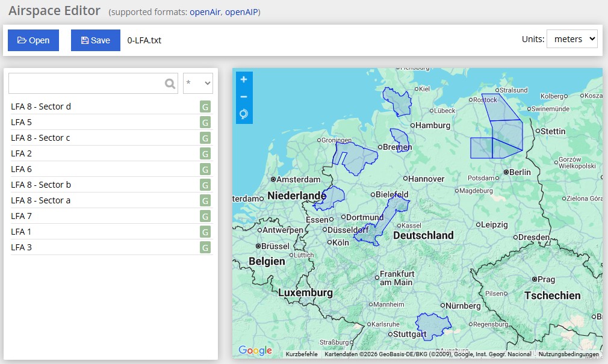This screenshot has height=364, width=608.
Task: Select LFA 8 - Sector d in list
Action: pos(41,106)
